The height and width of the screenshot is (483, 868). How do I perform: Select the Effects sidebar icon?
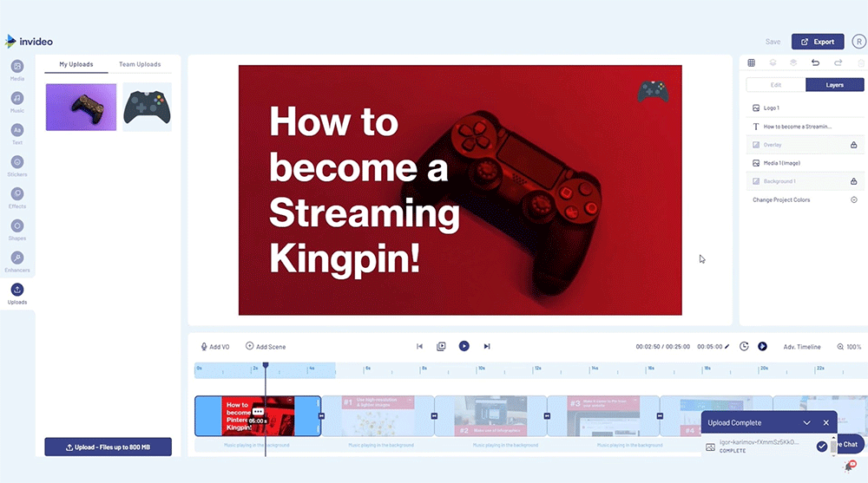pyautogui.click(x=17, y=194)
